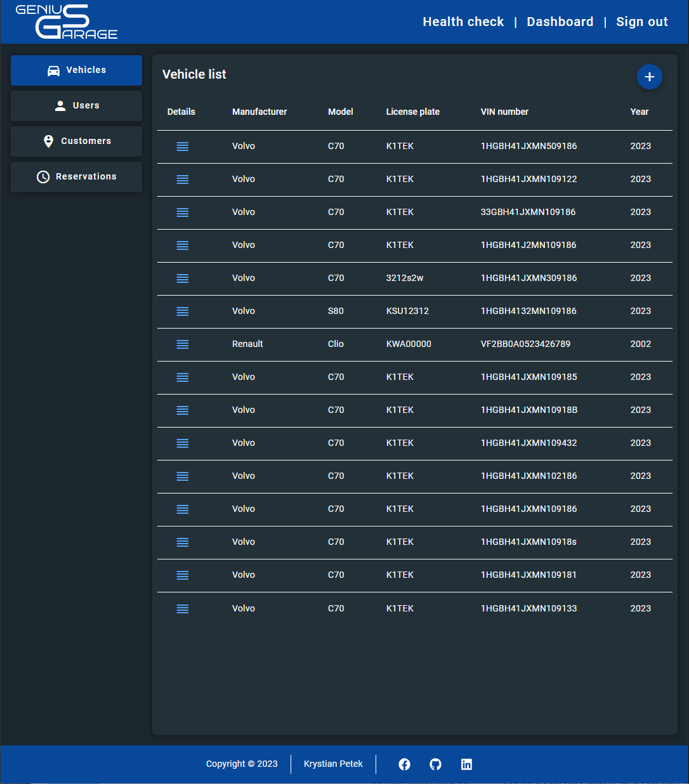Open details icon for VIN 1HGBH41JXMN109181

coord(182,575)
